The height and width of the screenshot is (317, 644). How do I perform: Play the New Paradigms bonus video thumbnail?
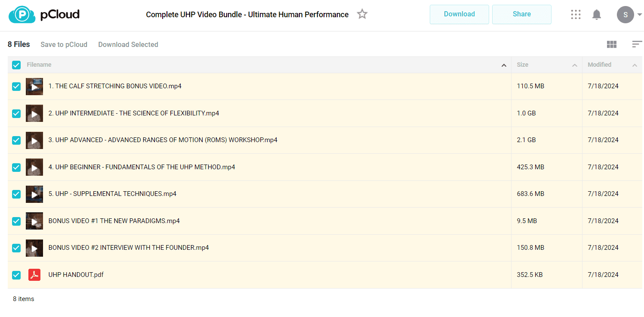click(34, 221)
